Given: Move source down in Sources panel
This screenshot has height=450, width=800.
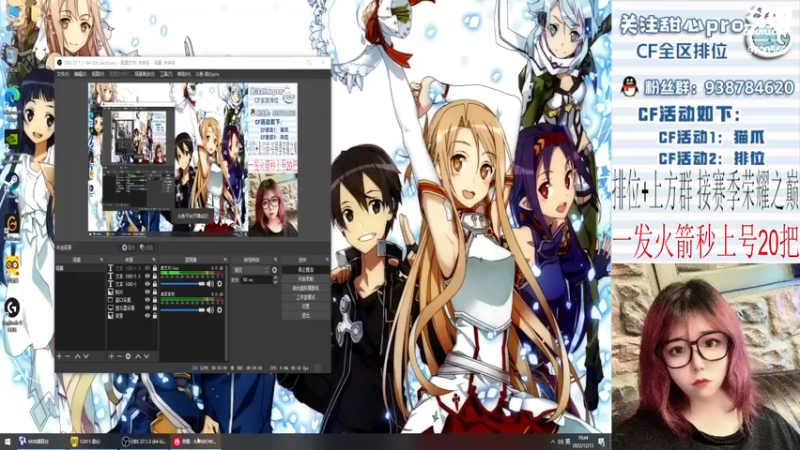Looking at the screenshot, I should coord(146,356).
